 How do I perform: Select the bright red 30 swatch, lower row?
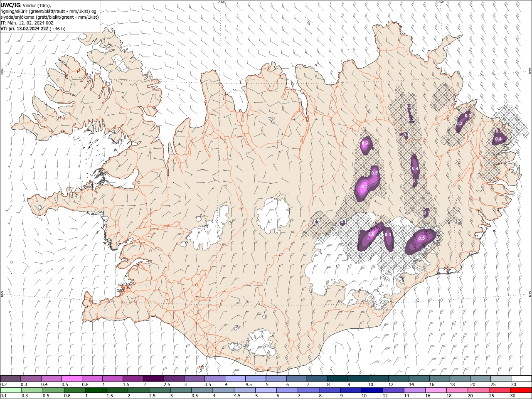coord(521,390)
